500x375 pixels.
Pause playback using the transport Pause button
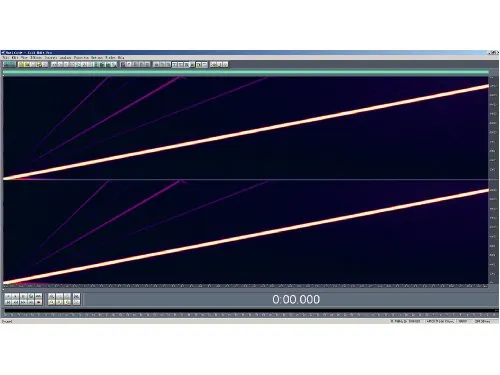(x=23, y=296)
